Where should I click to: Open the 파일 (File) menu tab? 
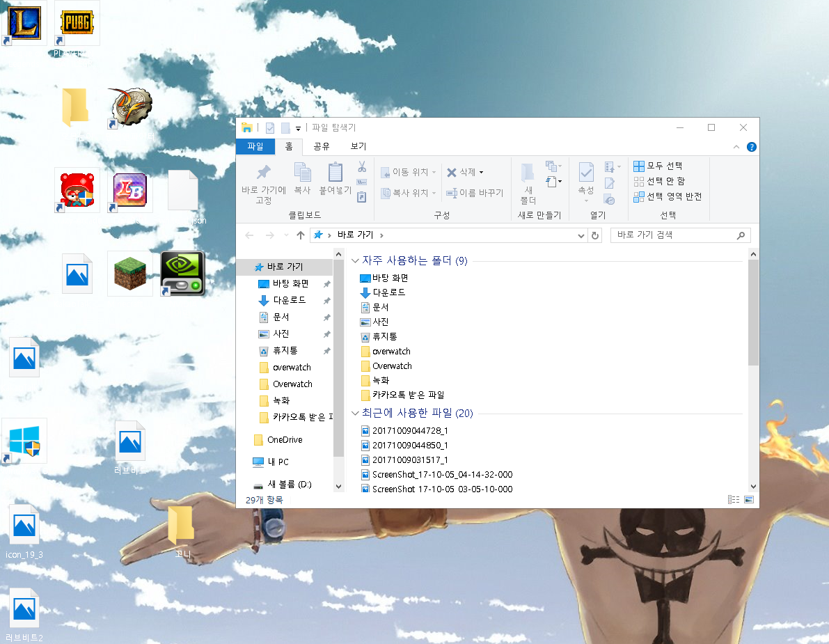(x=255, y=146)
